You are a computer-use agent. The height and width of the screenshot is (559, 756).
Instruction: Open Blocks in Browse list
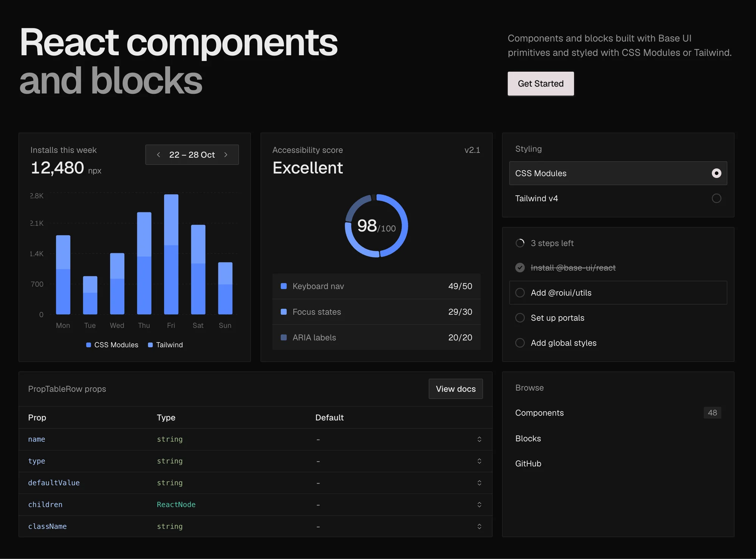click(618, 438)
